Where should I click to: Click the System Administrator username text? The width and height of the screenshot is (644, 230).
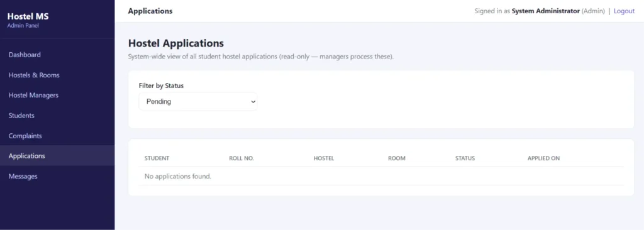pyautogui.click(x=545, y=11)
